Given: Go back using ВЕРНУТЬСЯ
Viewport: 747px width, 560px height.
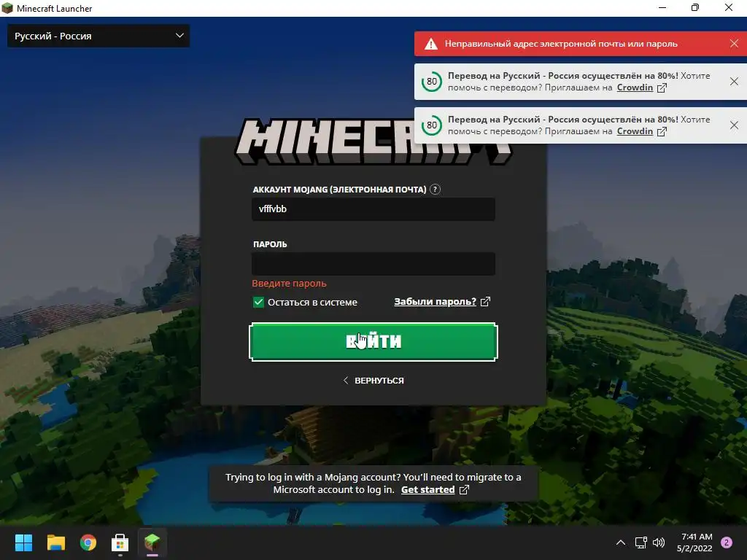Looking at the screenshot, I should 373,381.
